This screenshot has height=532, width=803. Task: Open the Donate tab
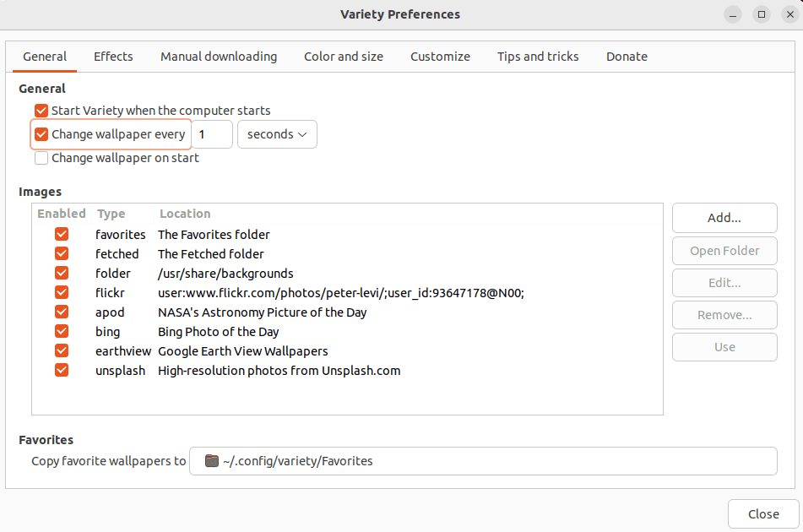[627, 57]
